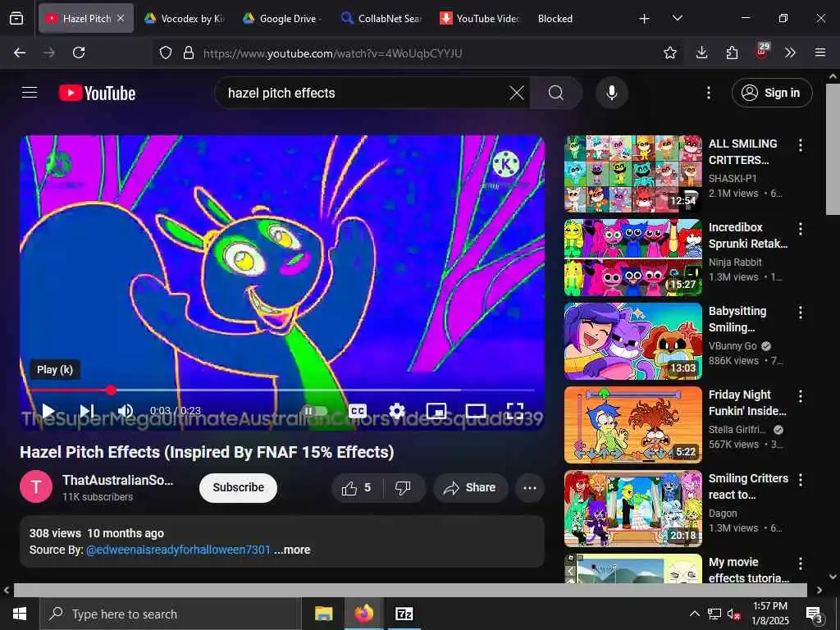This screenshot has height=630, width=840.
Task: Open Firefox View icon at tab bar start
Action: click(x=16, y=18)
